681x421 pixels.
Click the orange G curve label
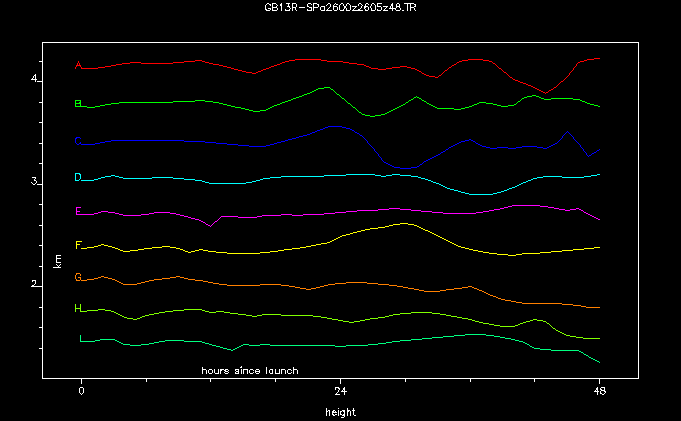78,278
